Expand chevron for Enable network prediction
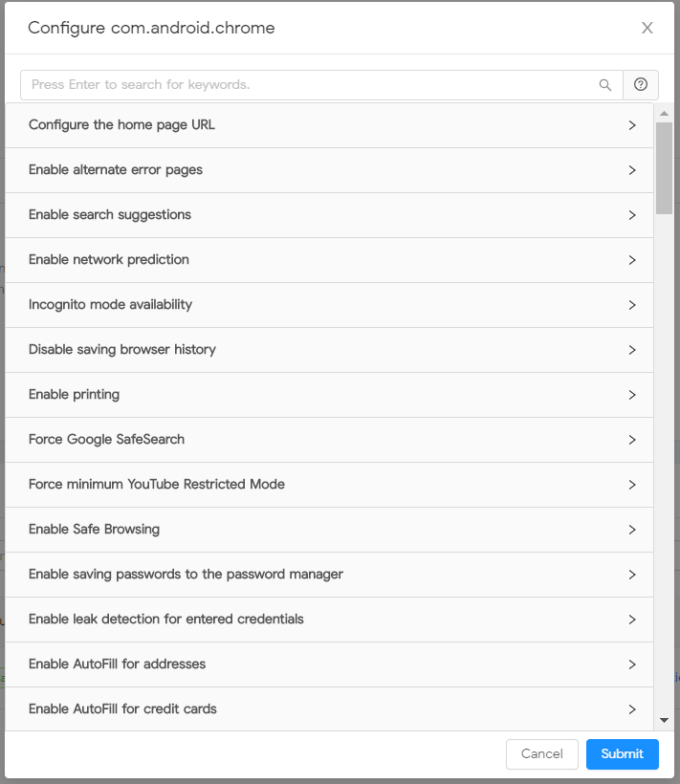The height and width of the screenshot is (784, 680). [632, 260]
